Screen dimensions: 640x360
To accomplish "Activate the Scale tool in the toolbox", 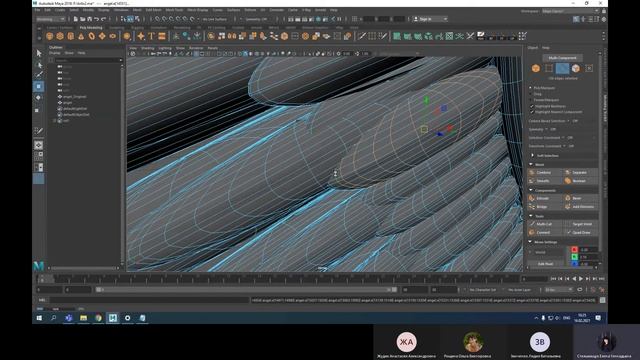I will tap(37, 110).
